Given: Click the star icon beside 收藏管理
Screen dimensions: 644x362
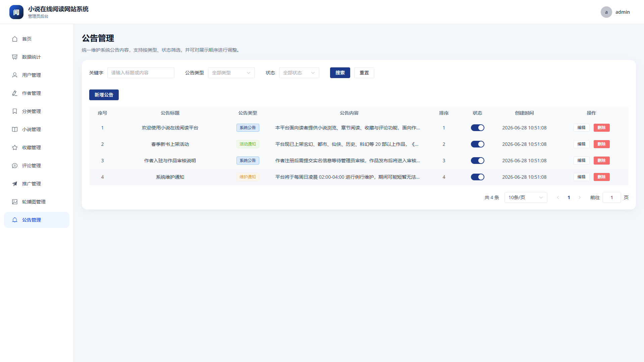Looking at the screenshot, I should (15, 147).
